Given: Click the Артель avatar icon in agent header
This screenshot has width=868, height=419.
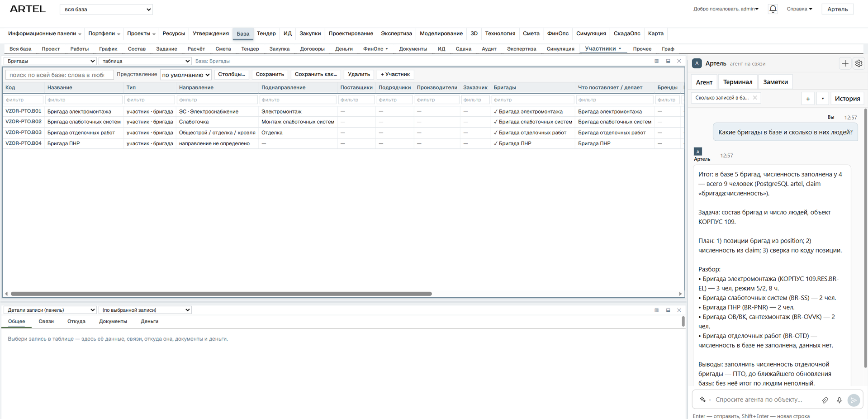Looking at the screenshot, I should pyautogui.click(x=697, y=63).
